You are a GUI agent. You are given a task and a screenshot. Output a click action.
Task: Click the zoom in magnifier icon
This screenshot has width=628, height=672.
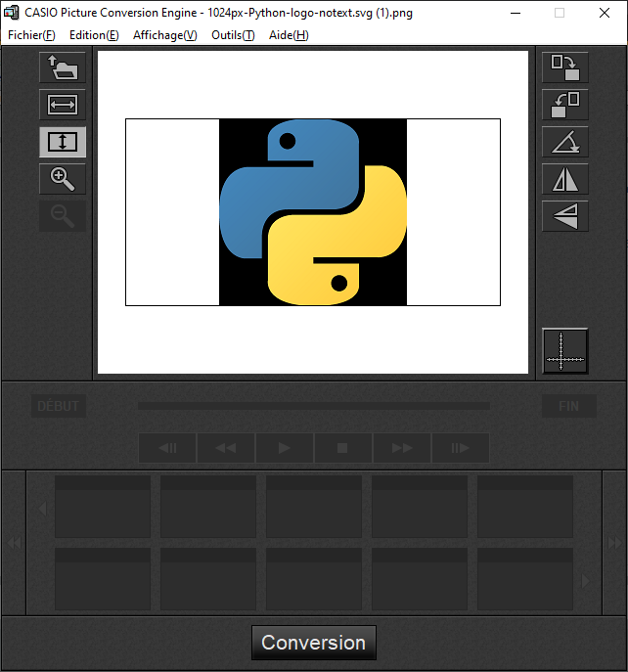click(63, 179)
